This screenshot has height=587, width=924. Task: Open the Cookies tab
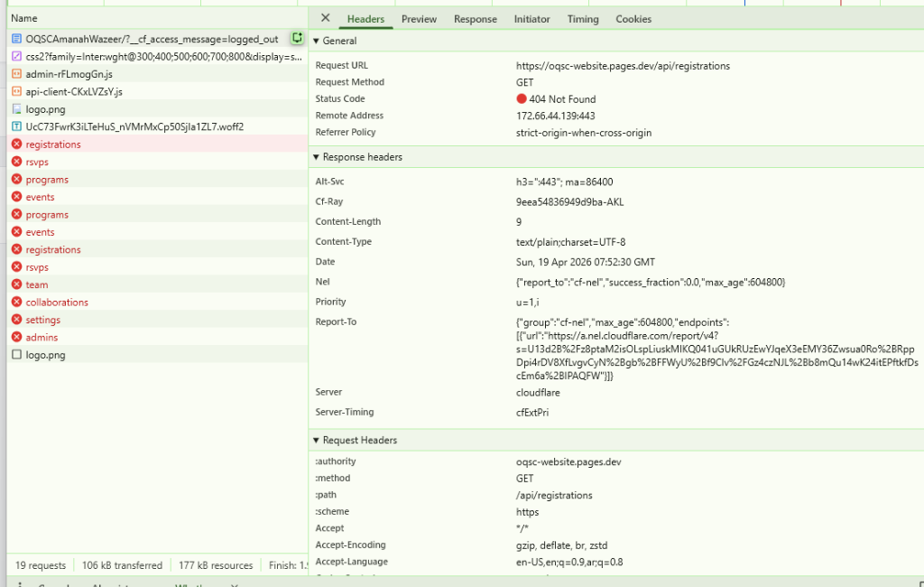click(x=633, y=19)
